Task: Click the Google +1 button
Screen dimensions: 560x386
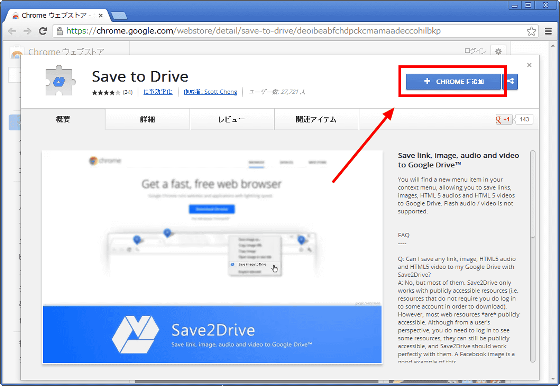Action: pyautogui.click(x=504, y=119)
